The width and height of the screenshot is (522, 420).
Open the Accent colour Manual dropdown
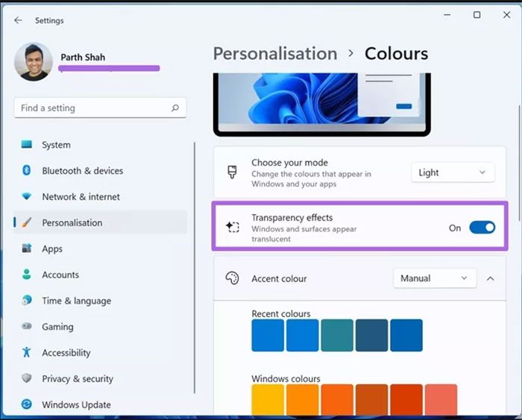point(435,278)
